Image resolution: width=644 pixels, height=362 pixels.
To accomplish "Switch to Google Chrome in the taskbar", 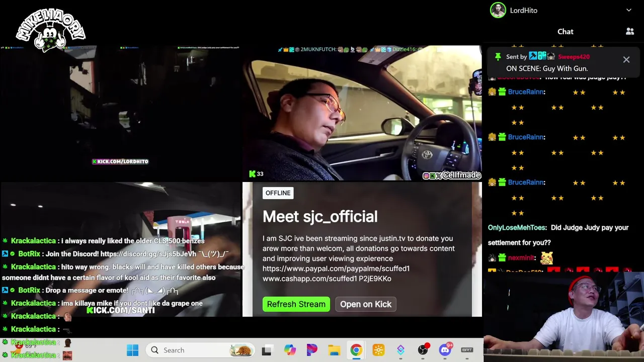I will coord(356,350).
